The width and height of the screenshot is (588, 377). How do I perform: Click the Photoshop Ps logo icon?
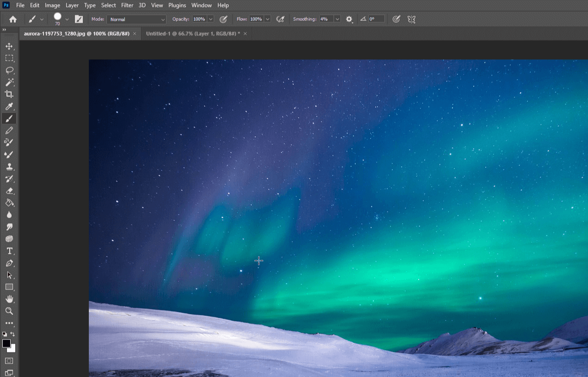pyautogui.click(x=6, y=6)
